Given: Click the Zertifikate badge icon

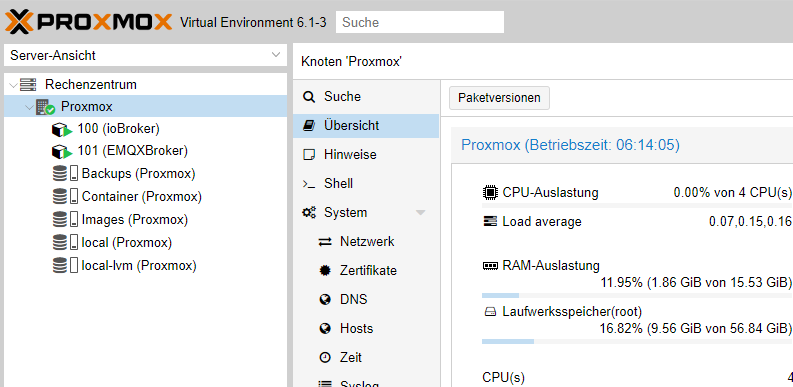Looking at the screenshot, I should pyautogui.click(x=325, y=271).
